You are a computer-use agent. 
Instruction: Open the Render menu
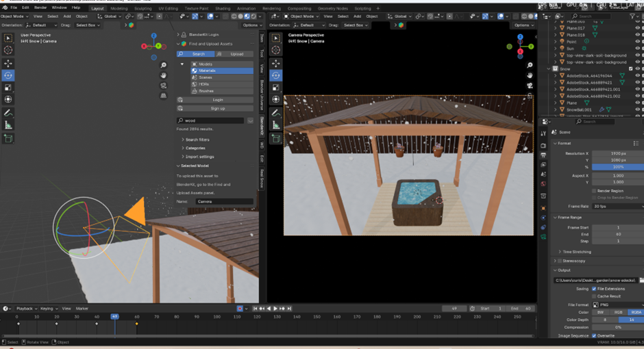[40, 8]
